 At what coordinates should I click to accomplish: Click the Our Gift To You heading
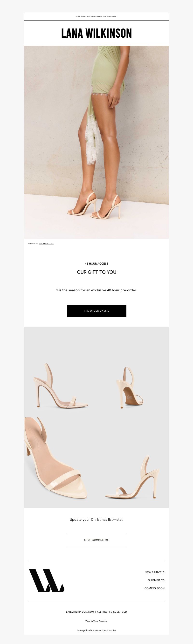[x=96, y=272]
